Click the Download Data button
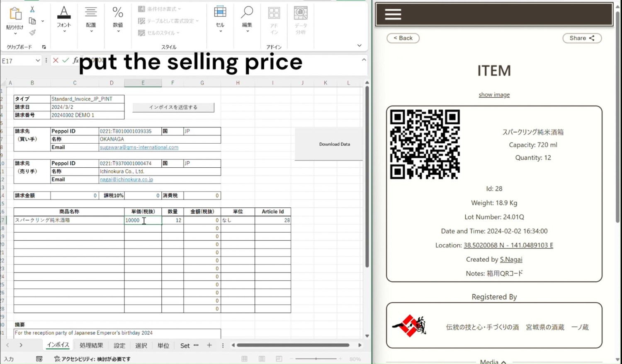This screenshot has height=364, width=622. click(x=334, y=144)
